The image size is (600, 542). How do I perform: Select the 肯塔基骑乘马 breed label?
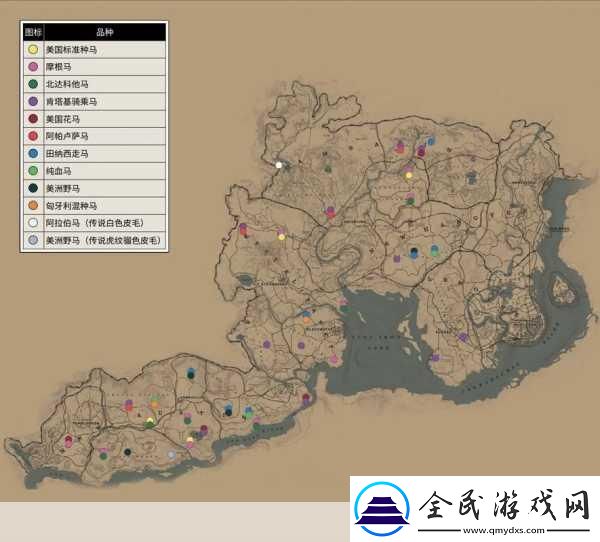71,102
